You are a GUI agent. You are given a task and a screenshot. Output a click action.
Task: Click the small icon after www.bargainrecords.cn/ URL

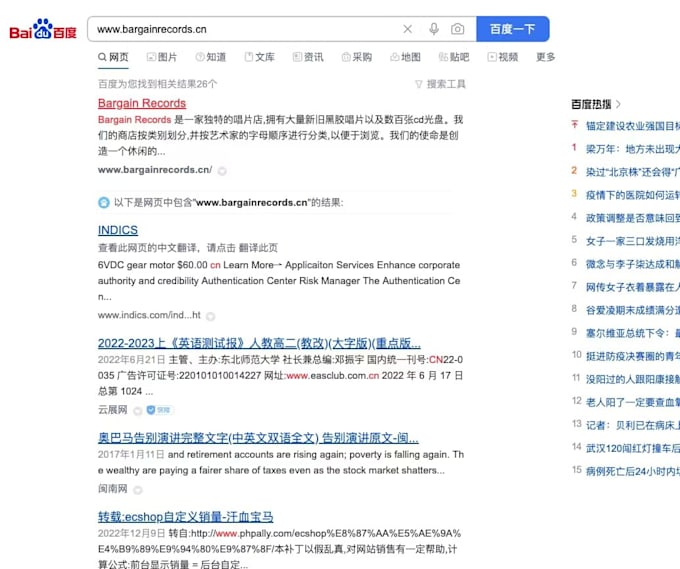(x=222, y=171)
